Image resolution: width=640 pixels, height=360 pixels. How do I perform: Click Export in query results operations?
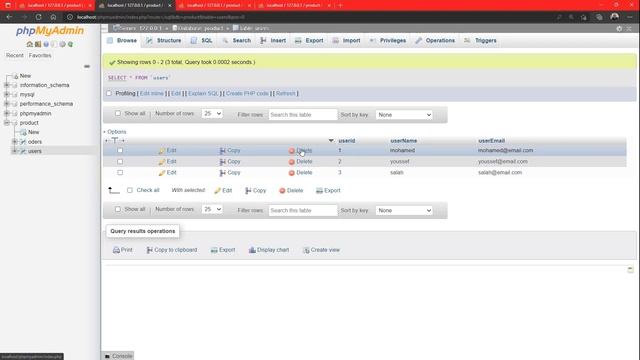point(223,250)
